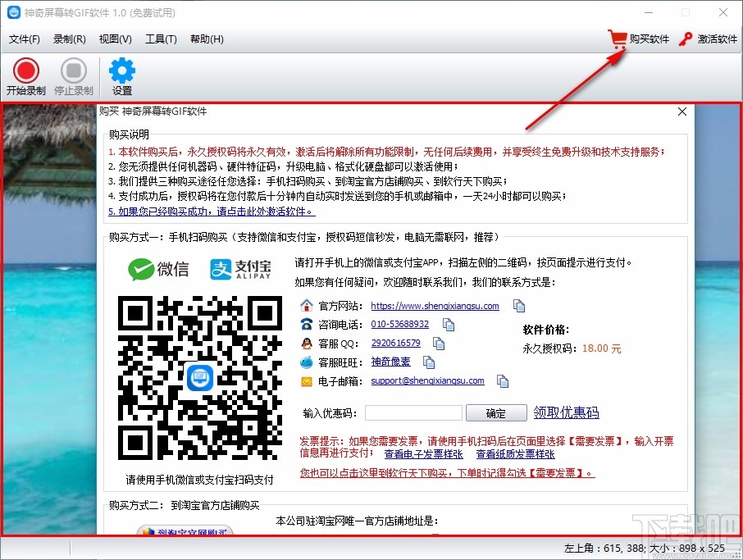The height and width of the screenshot is (560, 743).
Task: Click the 购买说明 group heading
Action: click(129, 134)
